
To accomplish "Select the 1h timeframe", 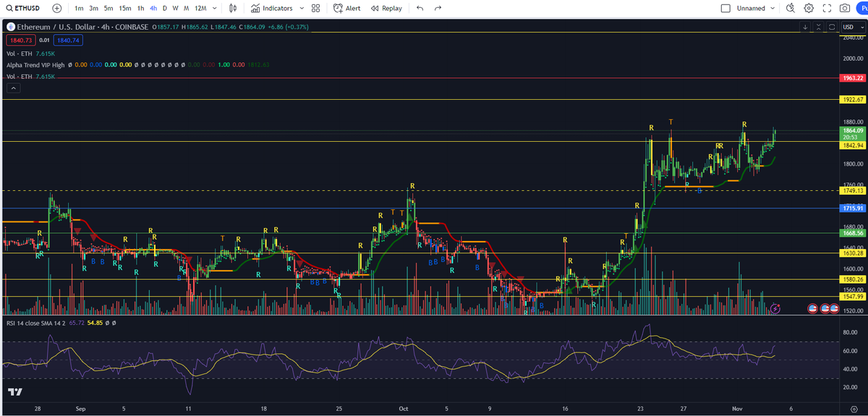I will click(x=141, y=8).
